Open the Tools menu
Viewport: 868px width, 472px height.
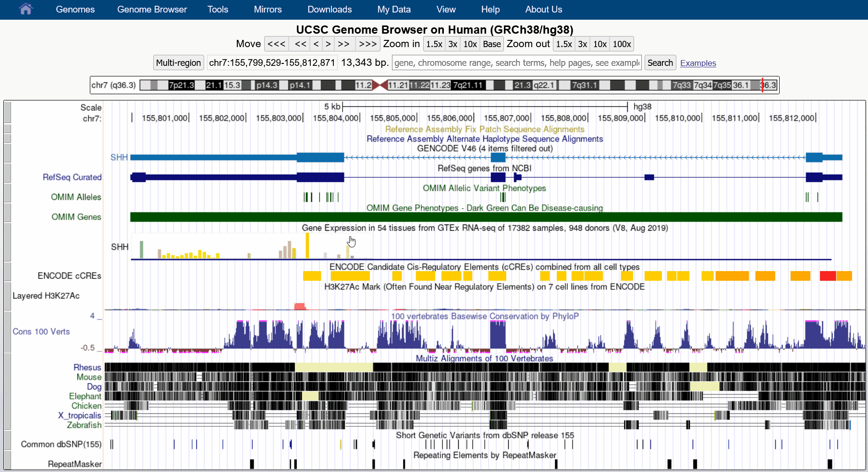(218, 9)
